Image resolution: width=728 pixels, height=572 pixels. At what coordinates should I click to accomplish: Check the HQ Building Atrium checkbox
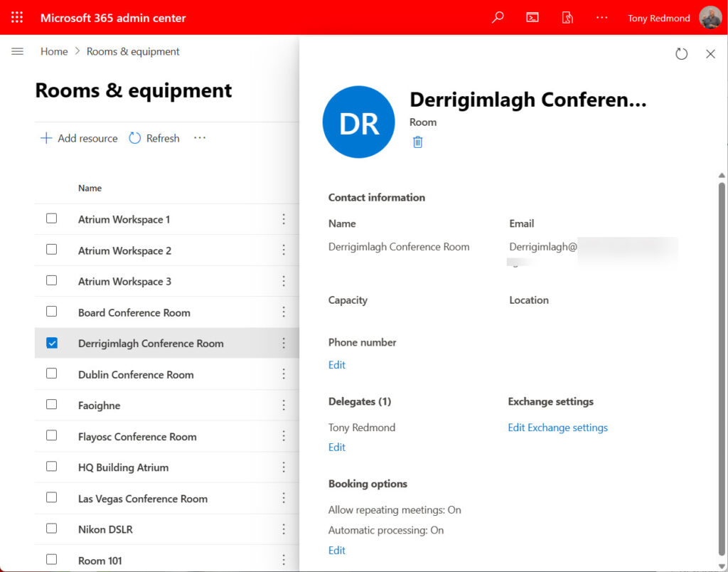(x=51, y=466)
